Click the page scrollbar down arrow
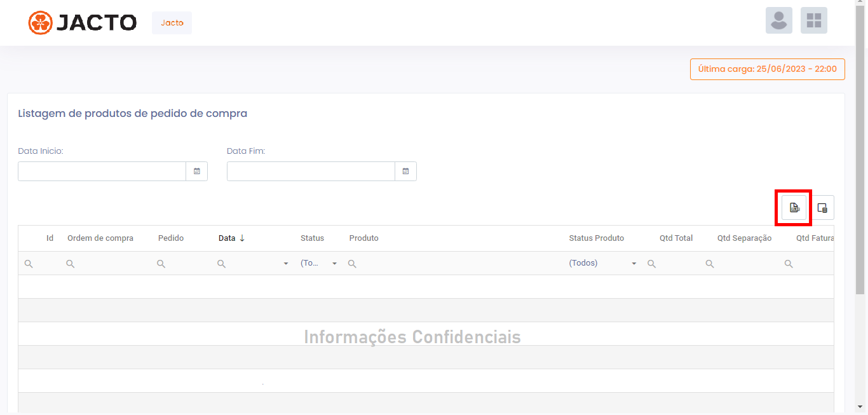Screen dimensions: 868x415 click(861, 407)
